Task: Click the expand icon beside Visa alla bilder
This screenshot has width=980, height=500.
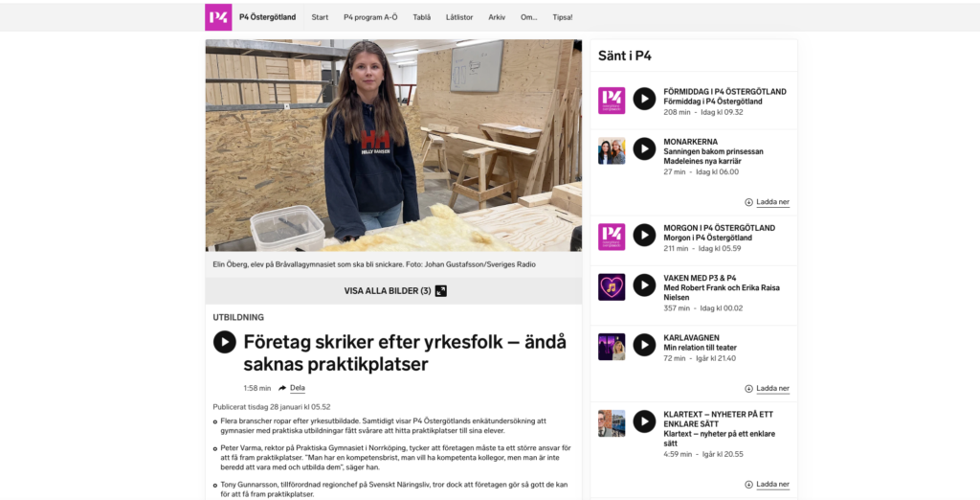Action: 441,291
